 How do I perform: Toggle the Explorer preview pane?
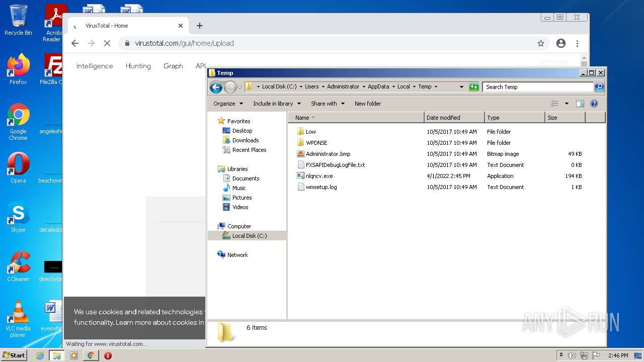580,104
